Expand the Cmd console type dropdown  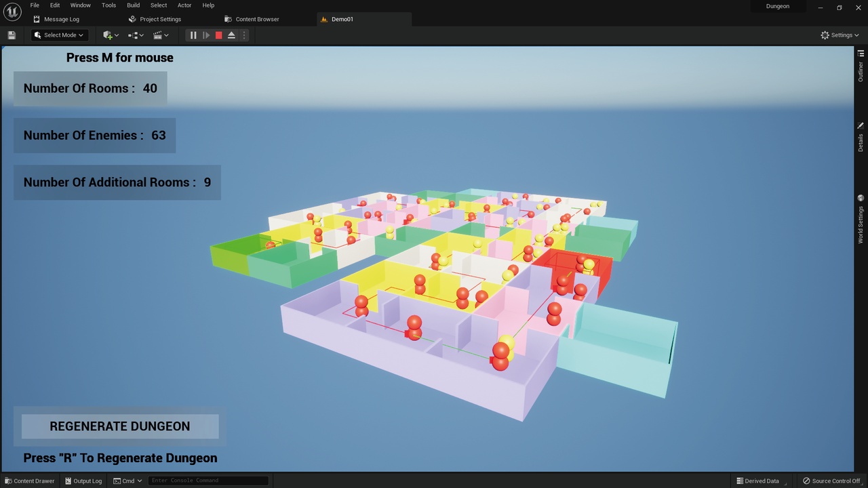tap(128, 481)
